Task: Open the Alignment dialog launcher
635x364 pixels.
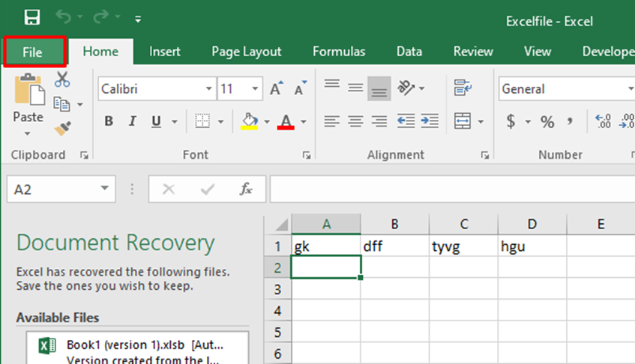Action: click(485, 155)
